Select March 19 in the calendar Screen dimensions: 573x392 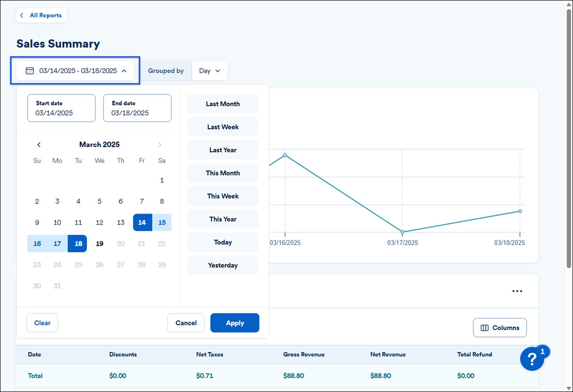99,244
